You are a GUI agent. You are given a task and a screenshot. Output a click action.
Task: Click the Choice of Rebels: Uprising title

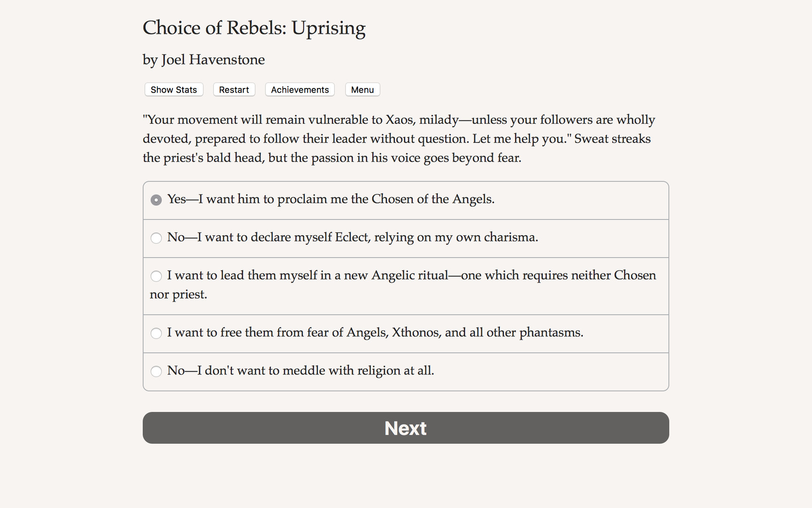(x=254, y=28)
